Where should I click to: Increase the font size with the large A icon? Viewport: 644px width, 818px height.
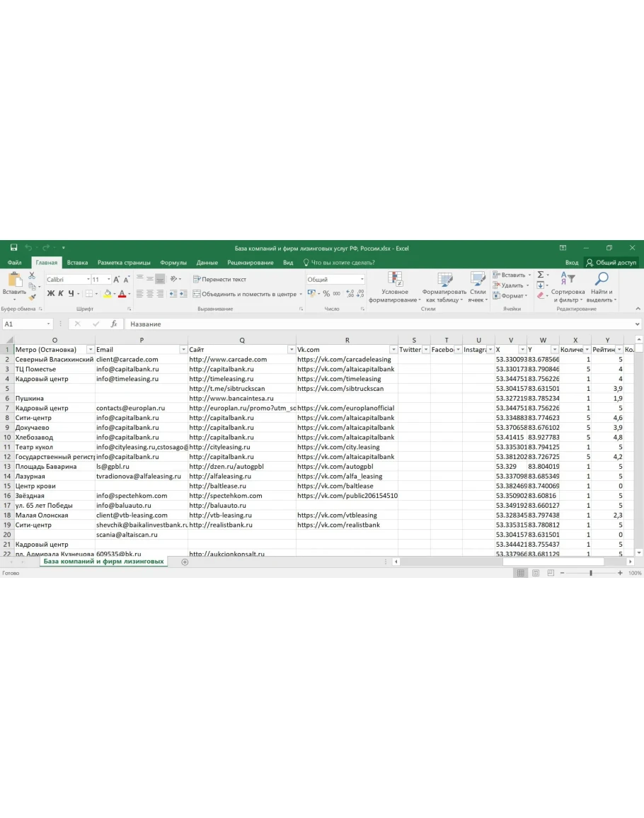coord(116,280)
